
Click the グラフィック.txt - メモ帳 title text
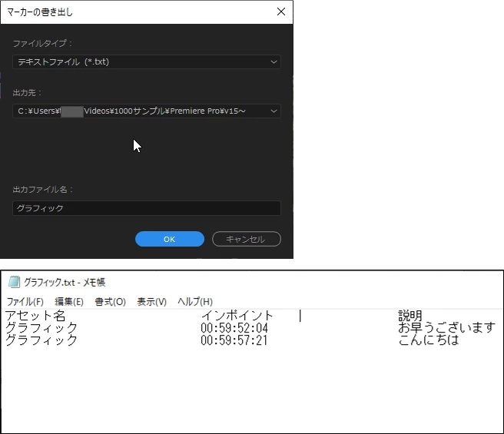coord(65,282)
